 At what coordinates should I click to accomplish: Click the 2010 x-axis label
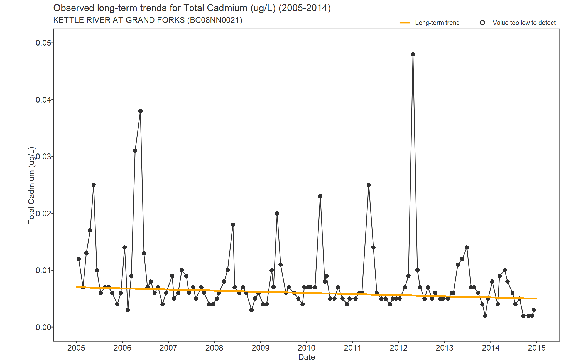point(307,348)
